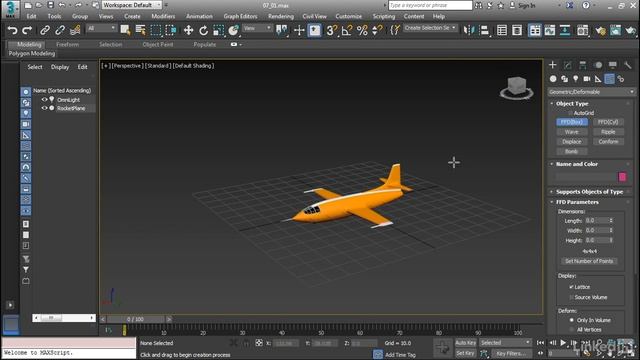Viewport: 640px width, 360px height.
Task: Toggle the 3D Snaps icon
Action: tap(332, 30)
